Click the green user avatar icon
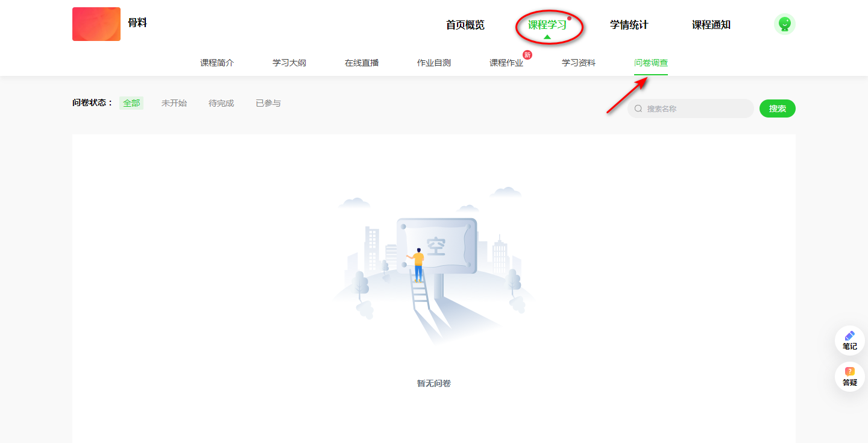 [784, 24]
